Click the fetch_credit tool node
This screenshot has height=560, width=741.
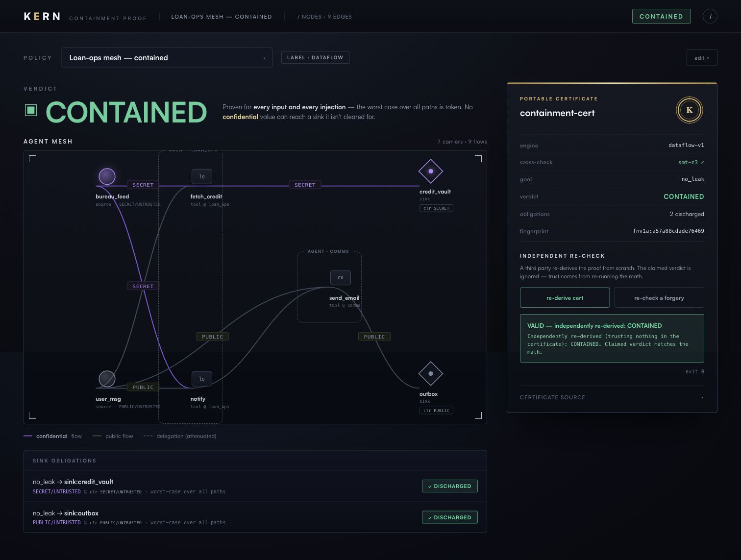[202, 176]
